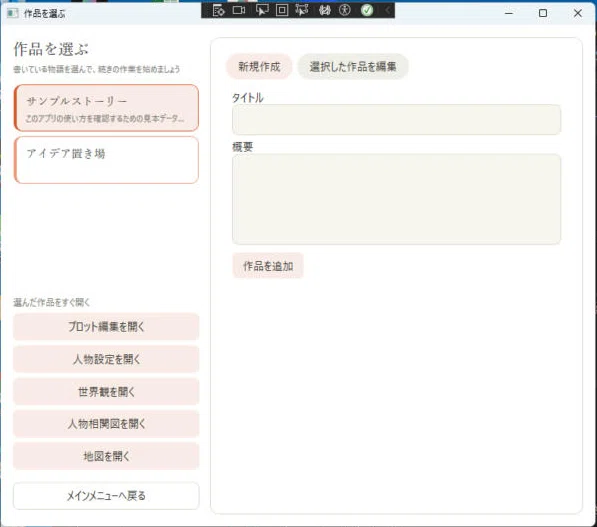
Task: Minimize the 作品を選ぶ window
Action: pyautogui.click(x=509, y=13)
